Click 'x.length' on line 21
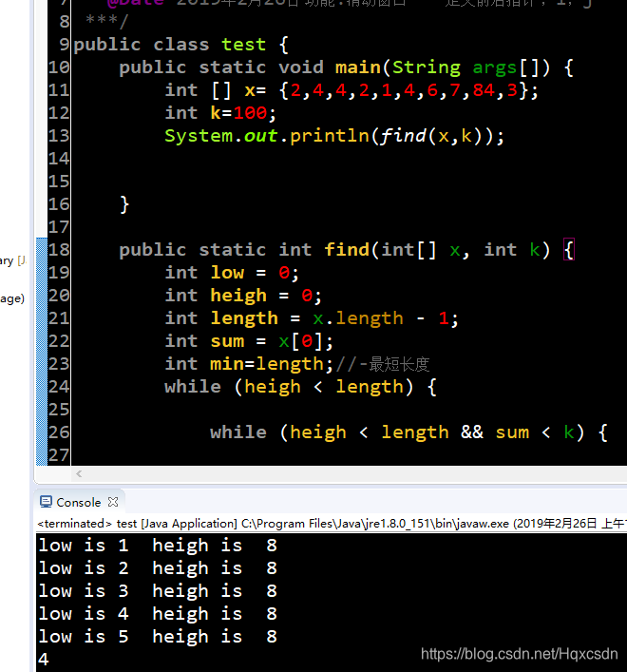Viewport: 627px width, 672px height. coord(358,318)
